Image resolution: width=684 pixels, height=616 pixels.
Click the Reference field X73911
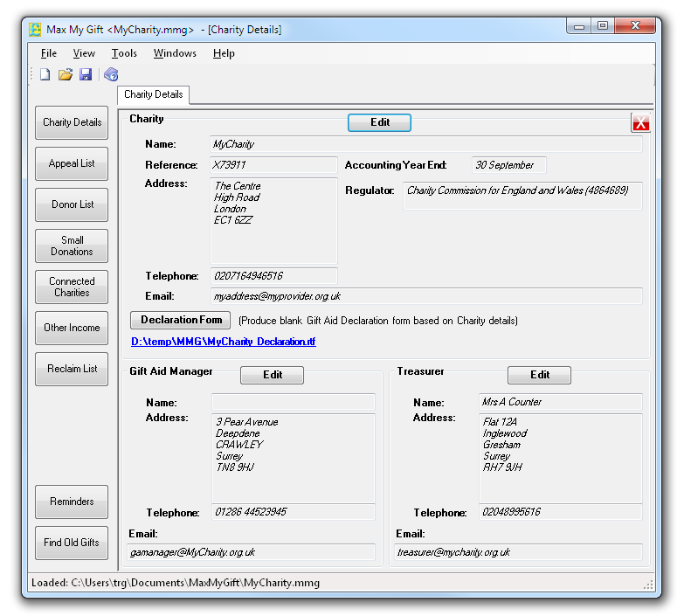[x=274, y=165]
